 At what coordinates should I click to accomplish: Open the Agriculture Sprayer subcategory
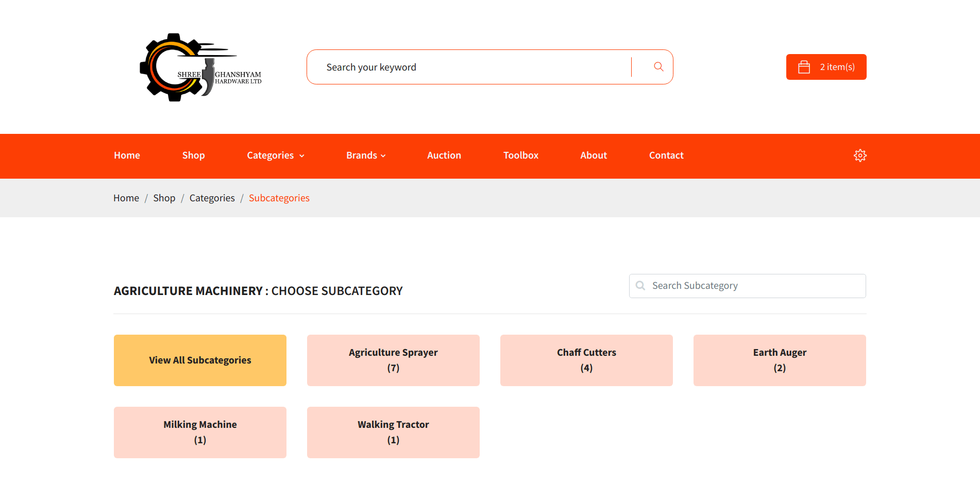point(393,360)
